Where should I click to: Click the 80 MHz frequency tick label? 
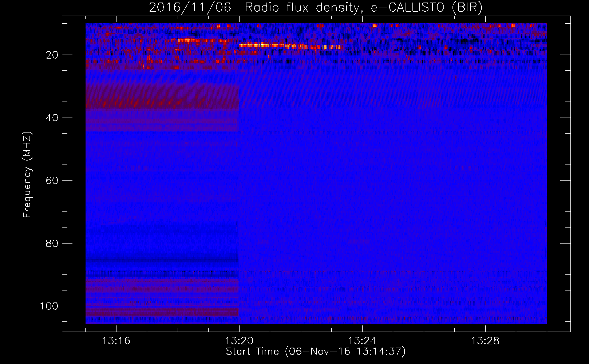point(52,243)
